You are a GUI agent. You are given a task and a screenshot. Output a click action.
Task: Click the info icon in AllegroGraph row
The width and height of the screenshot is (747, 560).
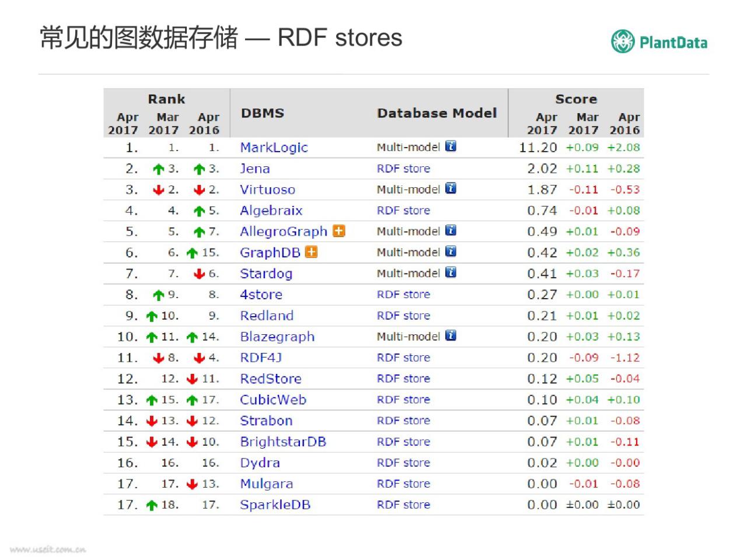(x=451, y=230)
